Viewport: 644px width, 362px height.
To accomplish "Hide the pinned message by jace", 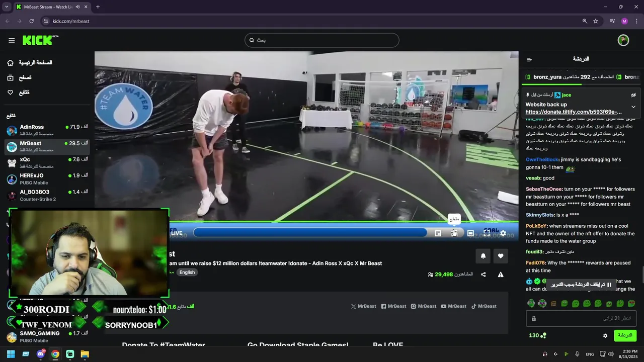I will (633, 95).
